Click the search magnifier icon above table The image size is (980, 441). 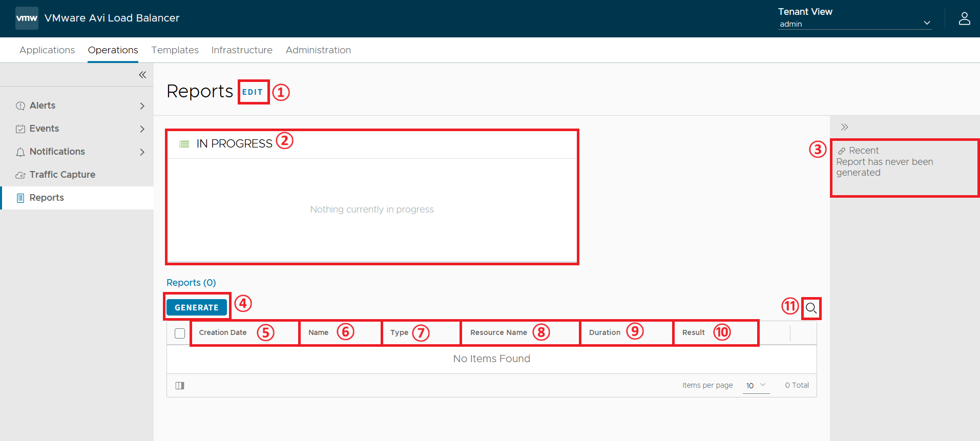pos(811,308)
